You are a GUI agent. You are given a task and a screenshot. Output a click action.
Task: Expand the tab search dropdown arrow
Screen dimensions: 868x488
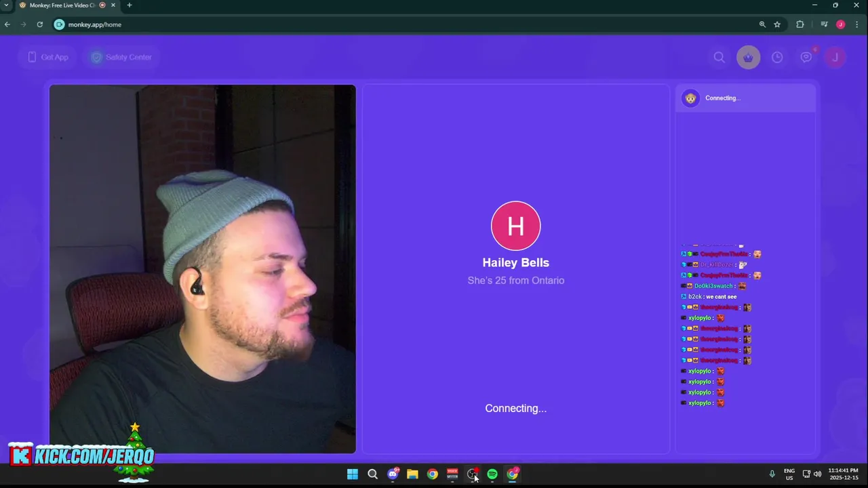(x=6, y=5)
